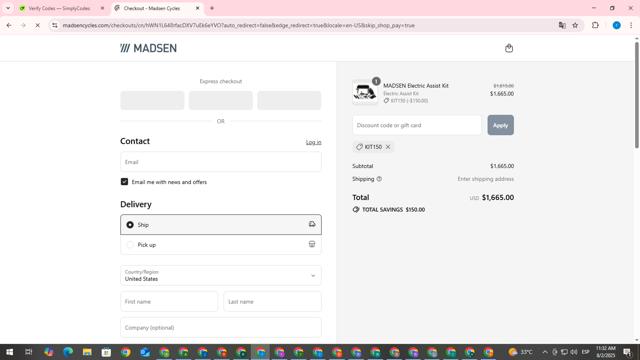Go back with the browser back arrow
The height and width of the screenshot is (360, 640).
click(x=9, y=25)
